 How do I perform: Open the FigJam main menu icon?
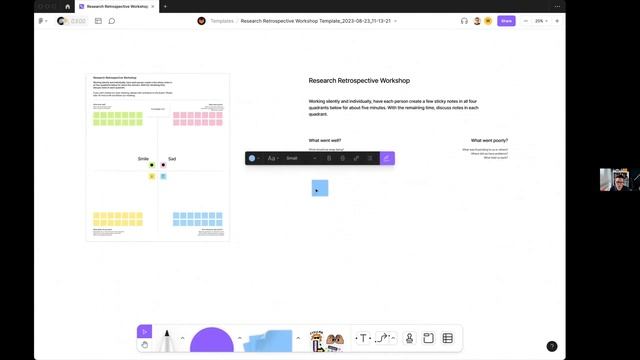pos(42,21)
